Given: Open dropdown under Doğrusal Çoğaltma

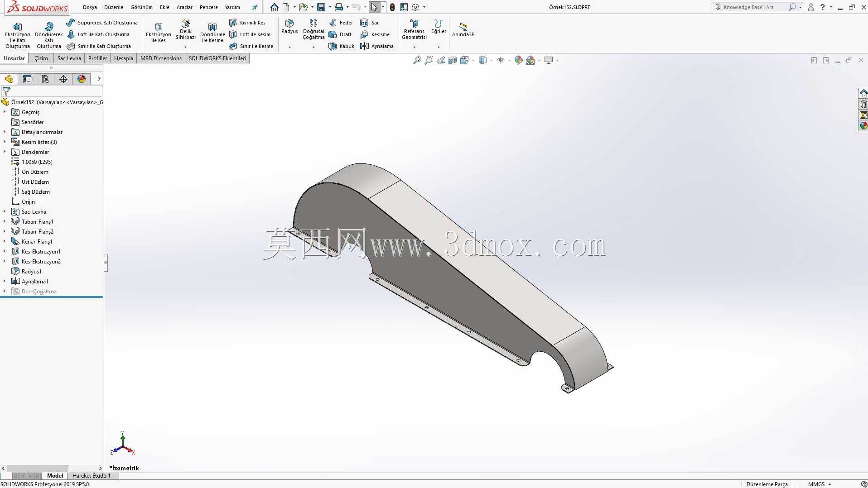Looking at the screenshot, I should (x=313, y=47).
